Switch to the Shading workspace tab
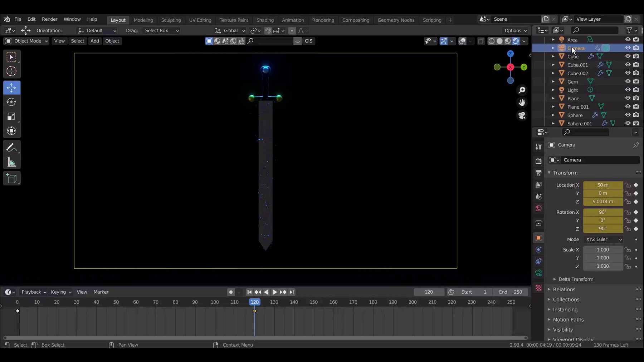 [x=265, y=20]
